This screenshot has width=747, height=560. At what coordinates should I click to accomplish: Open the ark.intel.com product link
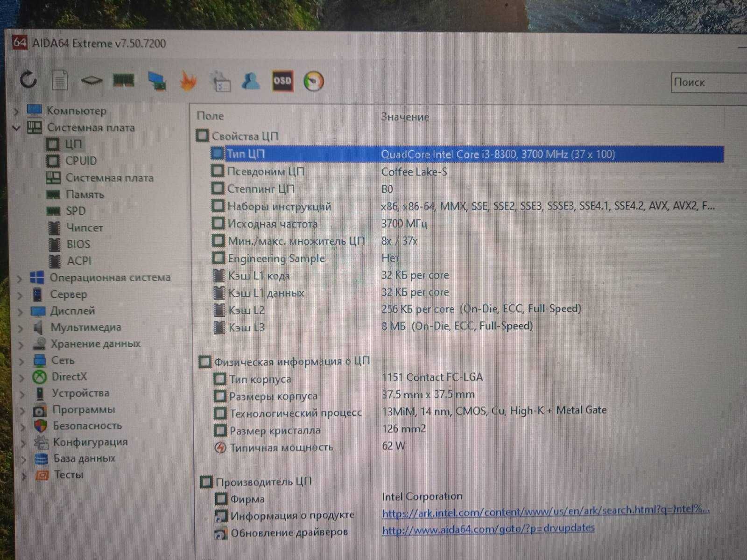546,511
